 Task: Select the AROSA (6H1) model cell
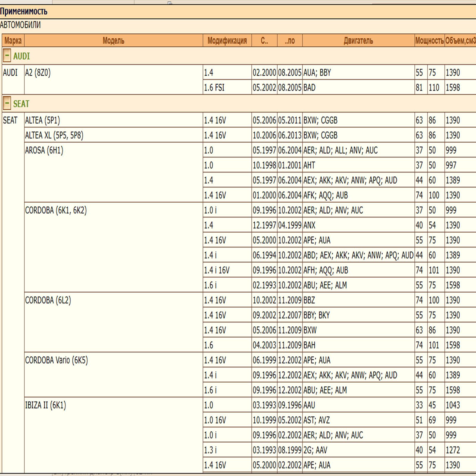(x=44, y=150)
